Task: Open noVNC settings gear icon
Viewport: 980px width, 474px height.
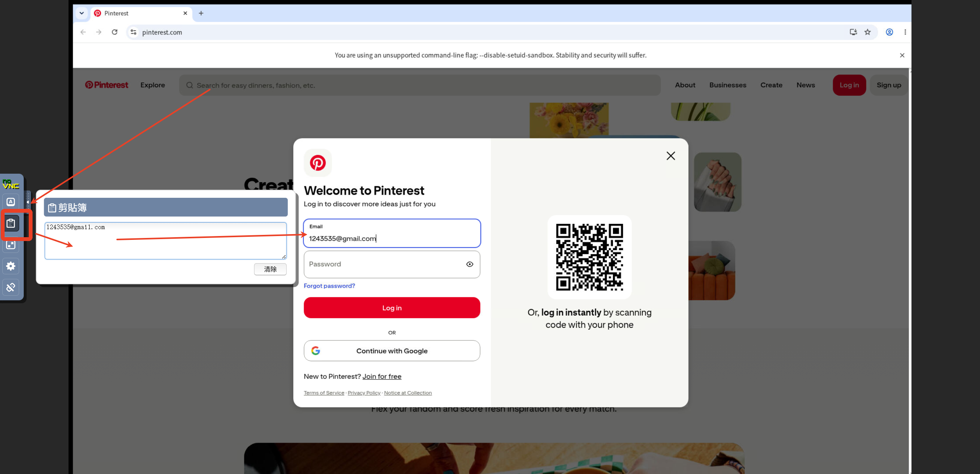Action: tap(11, 266)
